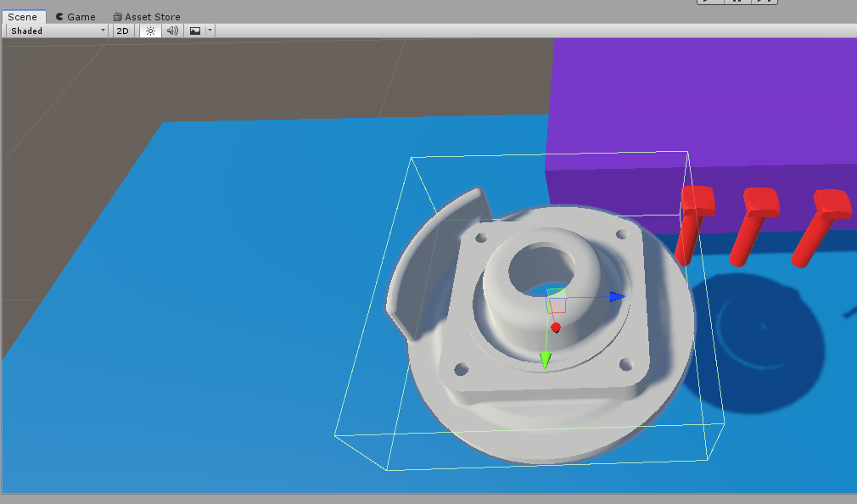Click the Pause button next to Play

click(x=737, y=3)
